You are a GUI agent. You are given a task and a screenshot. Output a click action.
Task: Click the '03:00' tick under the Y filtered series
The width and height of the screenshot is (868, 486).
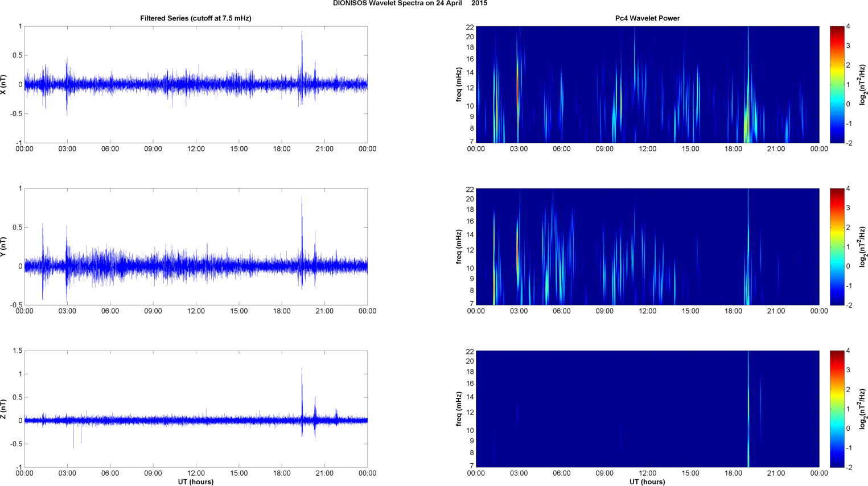tap(67, 311)
